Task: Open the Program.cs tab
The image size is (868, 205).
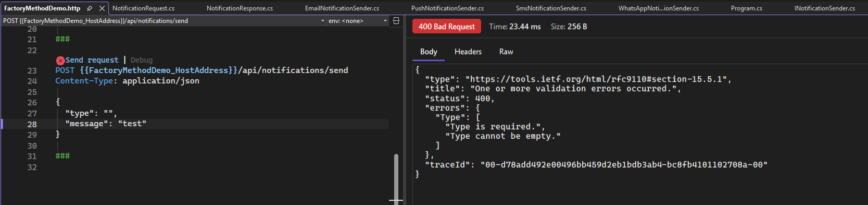Action: coord(746,8)
